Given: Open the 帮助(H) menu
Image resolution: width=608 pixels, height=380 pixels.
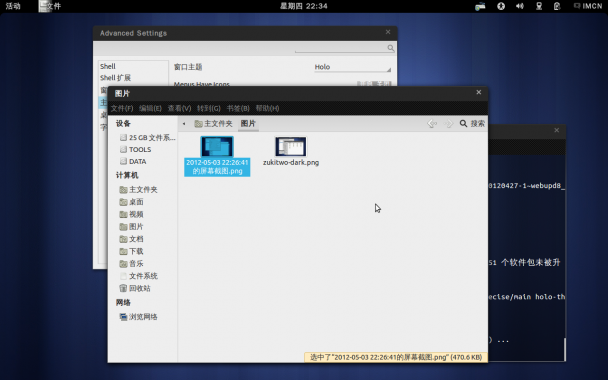Looking at the screenshot, I should pyautogui.click(x=267, y=109).
